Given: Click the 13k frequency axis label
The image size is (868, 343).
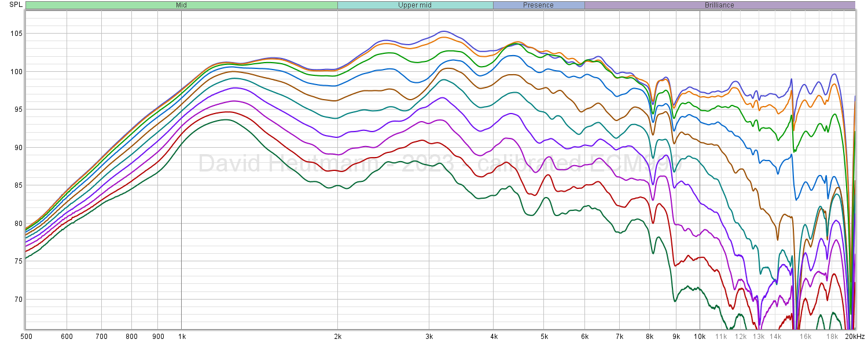Looking at the screenshot, I should pyautogui.click(x=759, y=337).
